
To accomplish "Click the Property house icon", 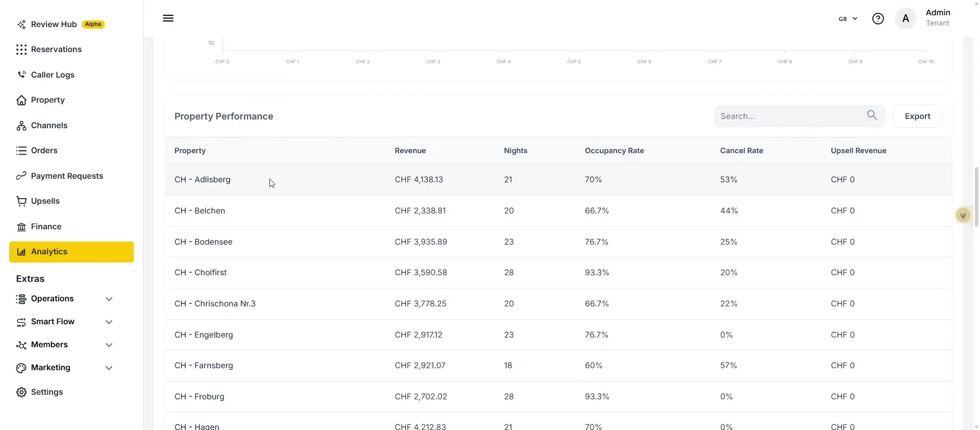I will [21, 100].
